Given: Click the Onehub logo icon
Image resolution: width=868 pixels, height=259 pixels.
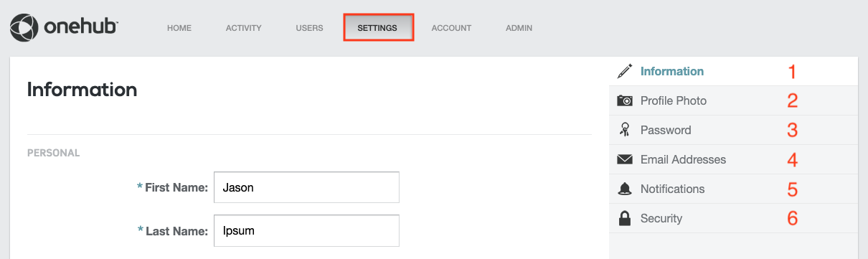Looking at the screenshot, I should pyautogui.click(x=24, y=28).
